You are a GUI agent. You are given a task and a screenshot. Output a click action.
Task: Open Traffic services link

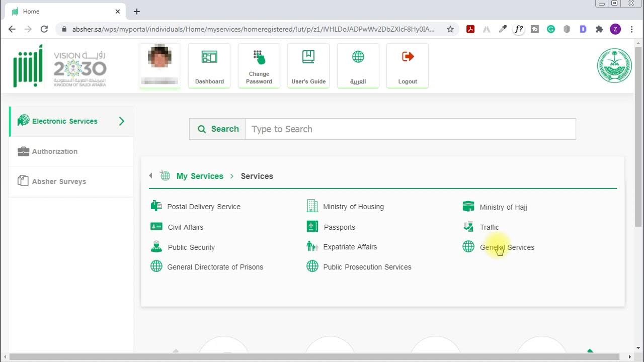(x=490, y=227)
